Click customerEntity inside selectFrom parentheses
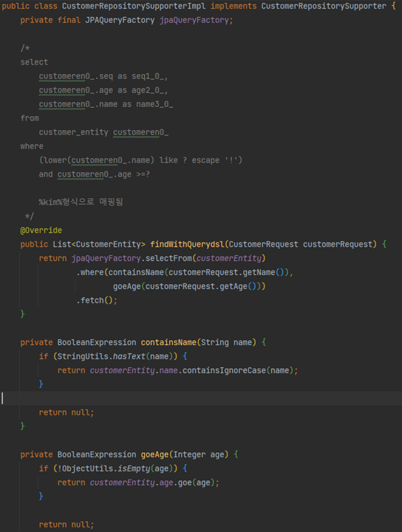The height and width of the screenshot is (532, 402). pos(228,258)
